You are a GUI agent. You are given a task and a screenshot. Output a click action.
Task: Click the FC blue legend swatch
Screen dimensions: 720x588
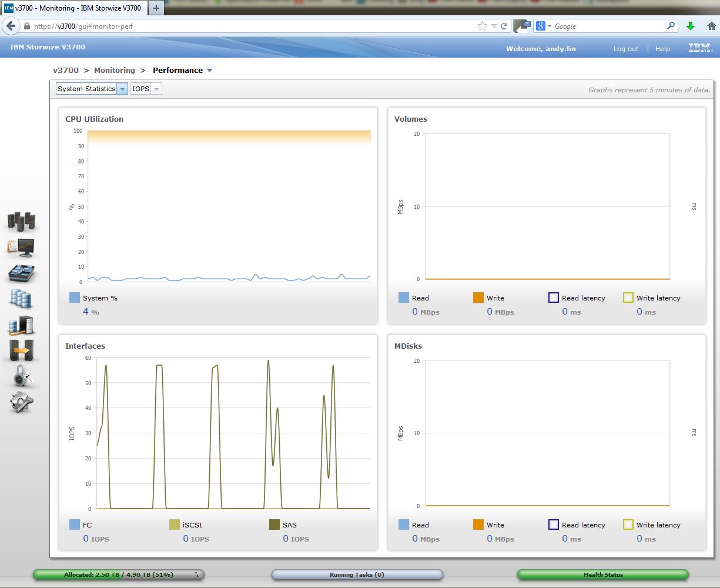point(74,524)
